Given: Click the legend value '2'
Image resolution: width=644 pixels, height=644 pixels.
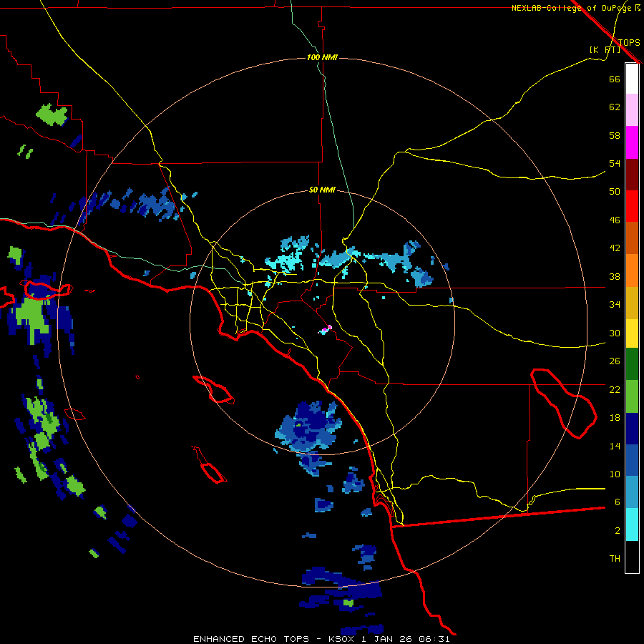Looking at the screenshot, I should (617, 531).
